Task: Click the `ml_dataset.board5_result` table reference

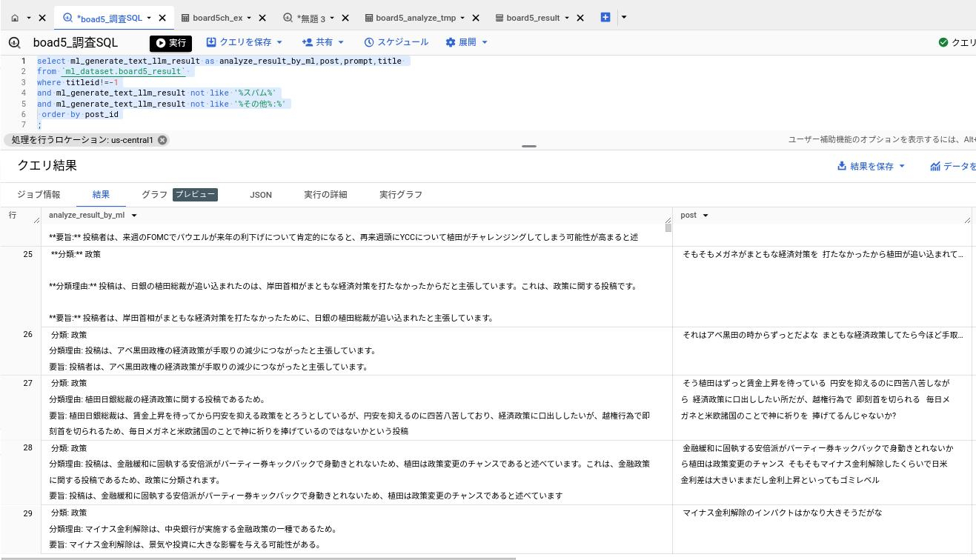Action: [125, 71]
